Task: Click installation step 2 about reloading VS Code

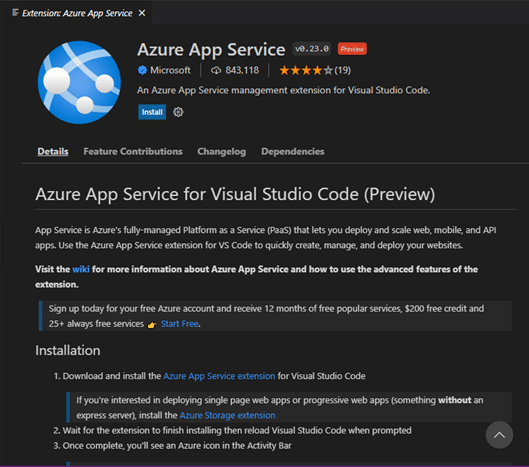Action: pyautogui.click(x=232, y=430)
